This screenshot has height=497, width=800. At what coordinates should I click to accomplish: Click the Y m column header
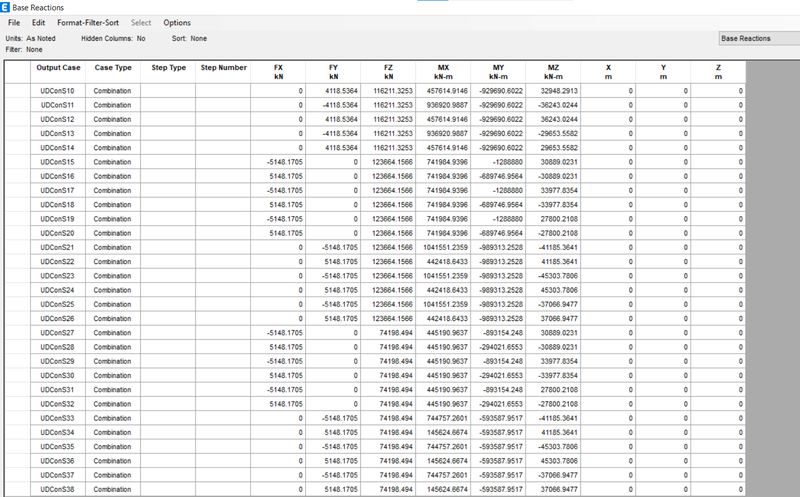click(663, 72)
